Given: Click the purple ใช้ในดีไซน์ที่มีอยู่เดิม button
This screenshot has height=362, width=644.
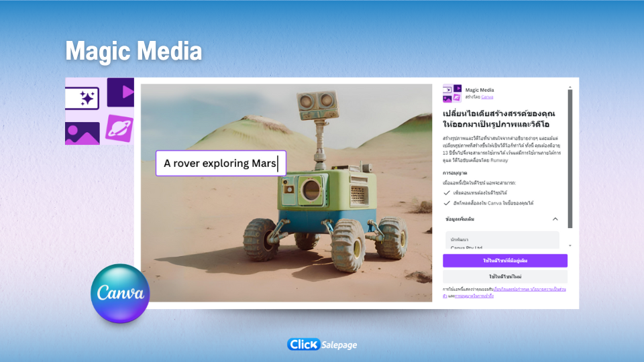Looking at the screenshot, I should (x=505, y=261).
